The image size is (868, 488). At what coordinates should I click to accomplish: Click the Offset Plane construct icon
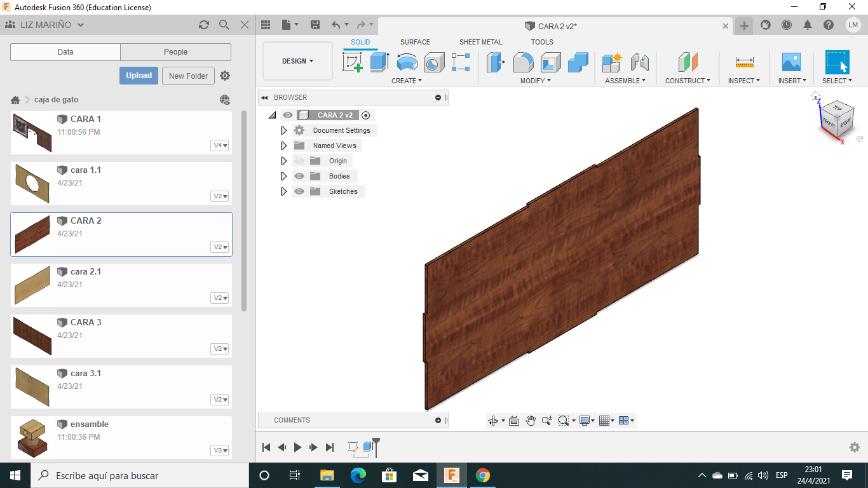pyautogui.click(x=688, y=62)
